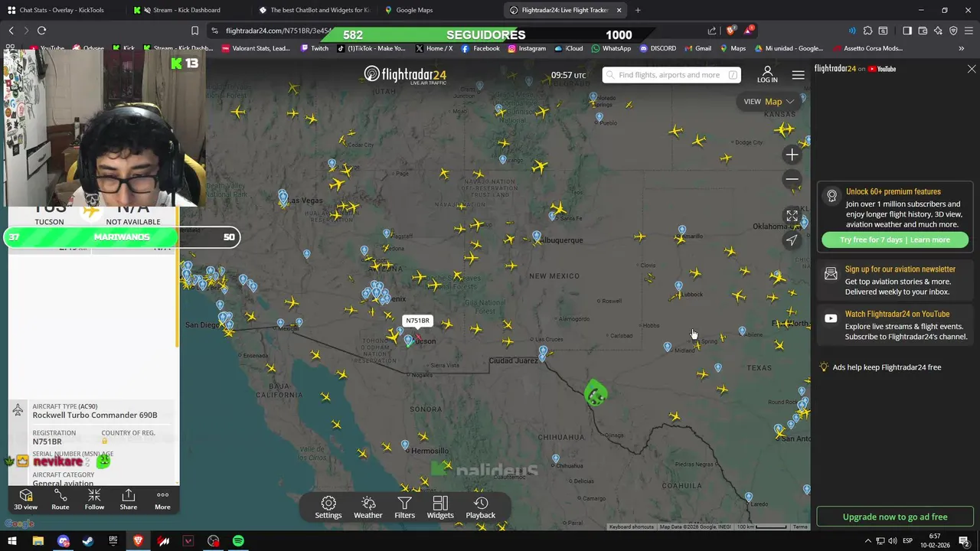980x551 pixels.
Task: Open map Settings in bottom toolbar
Action: [328, 507]
